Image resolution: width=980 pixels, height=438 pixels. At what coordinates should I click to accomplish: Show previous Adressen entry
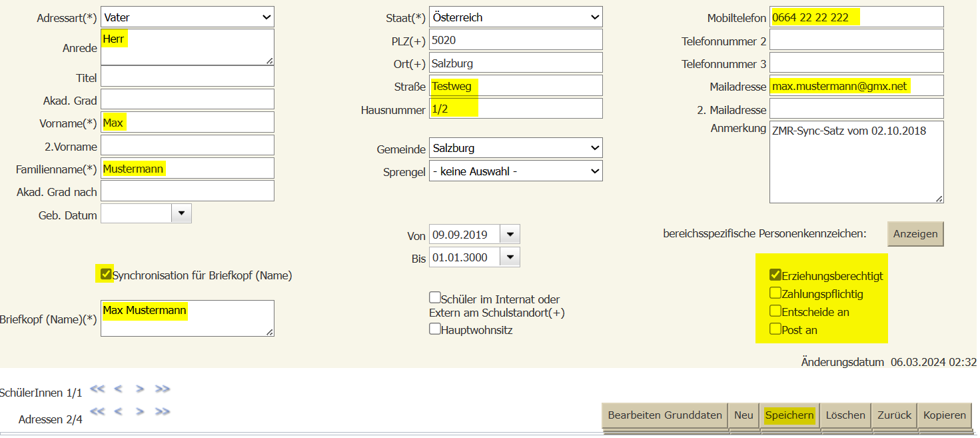tap(118, 411)
